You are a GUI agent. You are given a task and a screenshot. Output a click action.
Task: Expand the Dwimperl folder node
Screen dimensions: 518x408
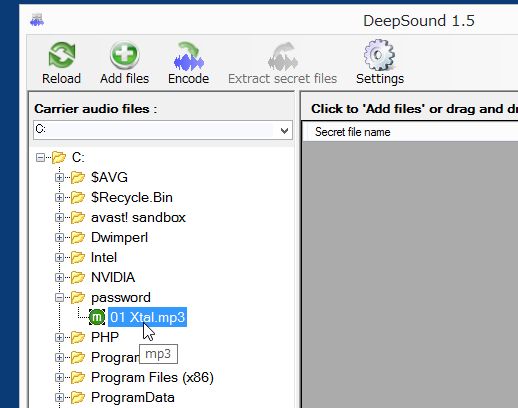[x=59, y=237]
